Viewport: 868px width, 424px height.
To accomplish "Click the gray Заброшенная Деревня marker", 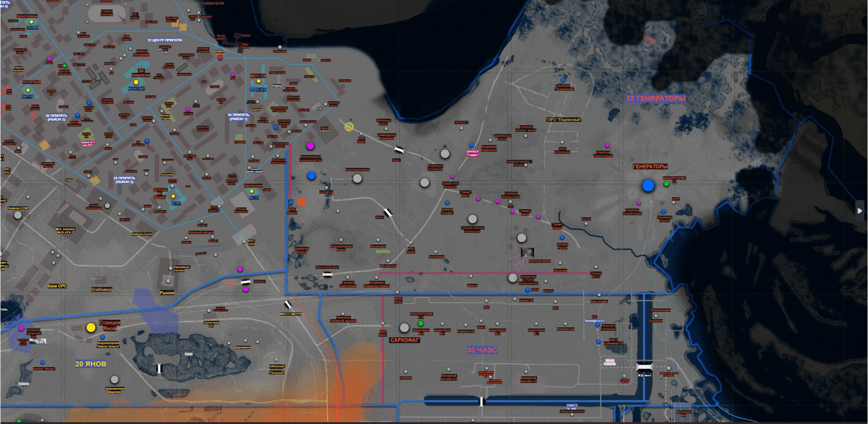I will (x=114, y=380).
